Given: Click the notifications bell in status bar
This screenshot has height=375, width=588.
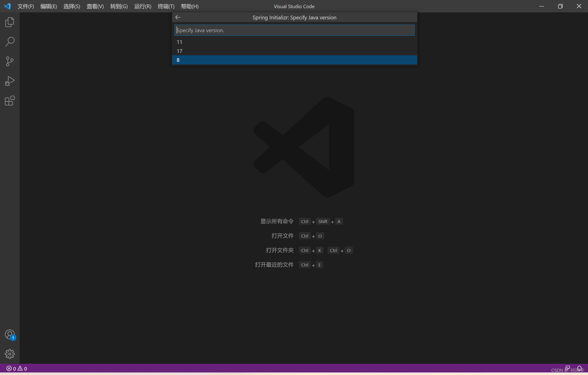Looking at the screenshot, I should [x=579, y=368].
